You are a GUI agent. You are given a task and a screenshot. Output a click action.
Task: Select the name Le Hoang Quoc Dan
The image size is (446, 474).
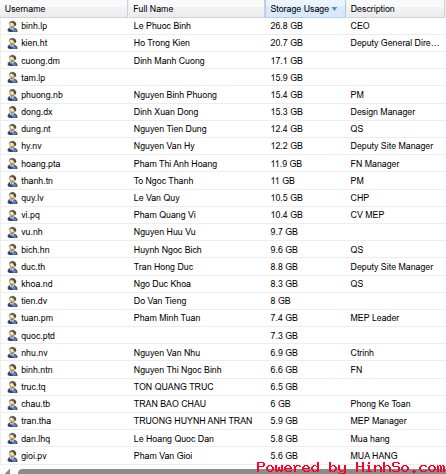point(174,439)
